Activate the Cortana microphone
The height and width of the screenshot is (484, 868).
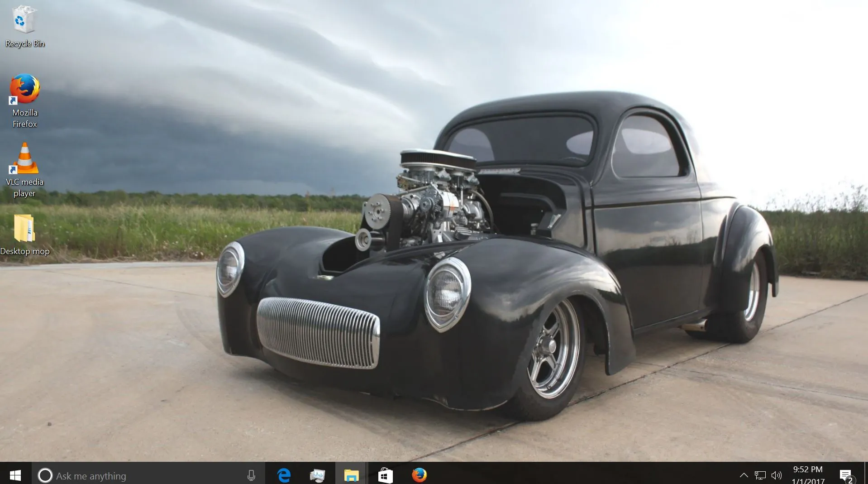[x=251, y=475]
